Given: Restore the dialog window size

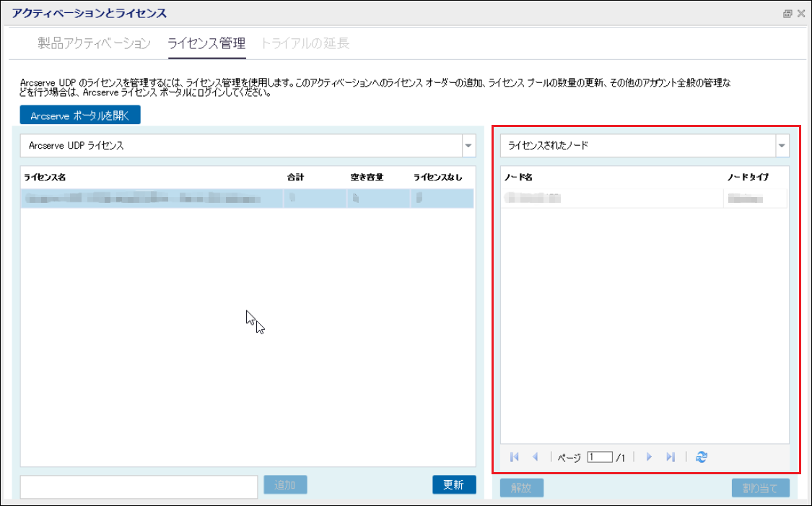Looking at the screenshot, I should 787,14.
